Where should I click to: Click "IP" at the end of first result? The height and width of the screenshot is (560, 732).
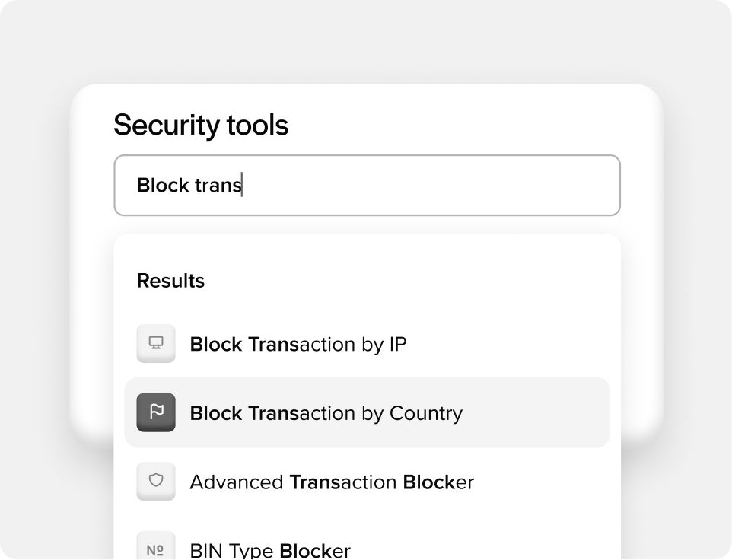398,345
